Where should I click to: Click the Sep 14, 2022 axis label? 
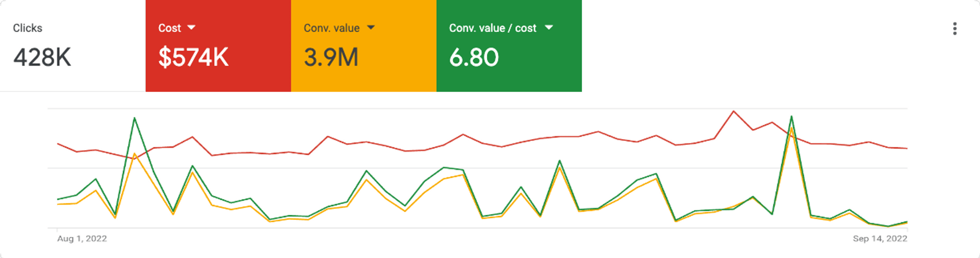coord(880,238)
